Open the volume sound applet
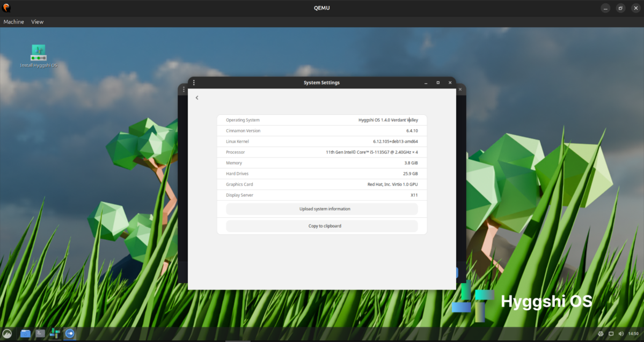The image size is (644, 342). click(621, 334)
